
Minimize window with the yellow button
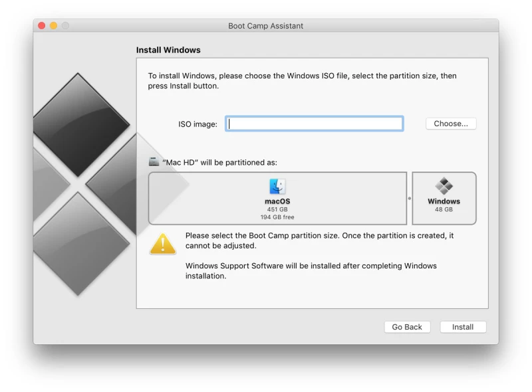53,26
